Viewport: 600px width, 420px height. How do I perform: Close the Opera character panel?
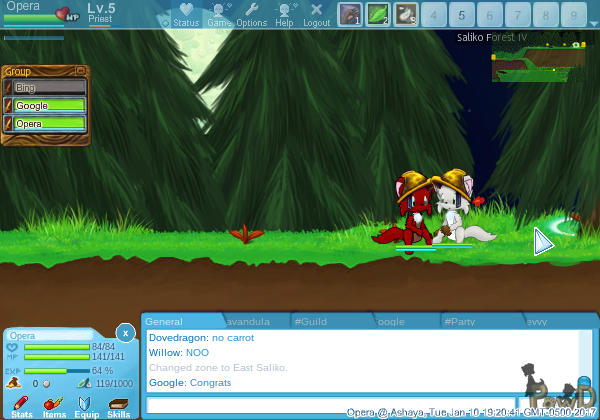(126, 333)
